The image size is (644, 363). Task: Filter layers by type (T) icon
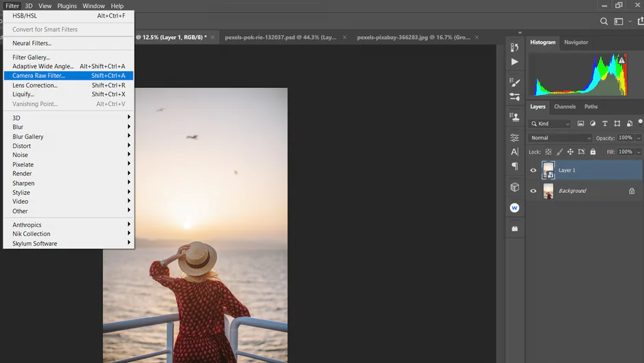tap(604, 124)
